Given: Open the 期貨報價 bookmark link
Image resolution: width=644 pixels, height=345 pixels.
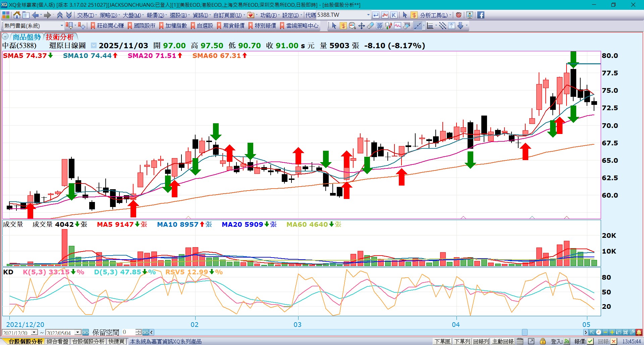Looking at the screenshot, I should point(233,26).
